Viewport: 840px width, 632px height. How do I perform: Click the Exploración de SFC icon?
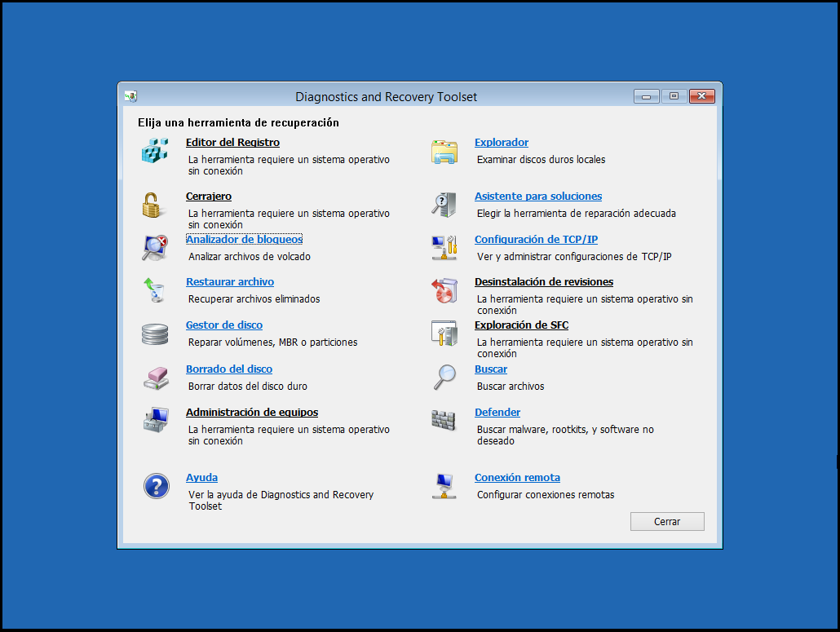click(x=444, y=334)
